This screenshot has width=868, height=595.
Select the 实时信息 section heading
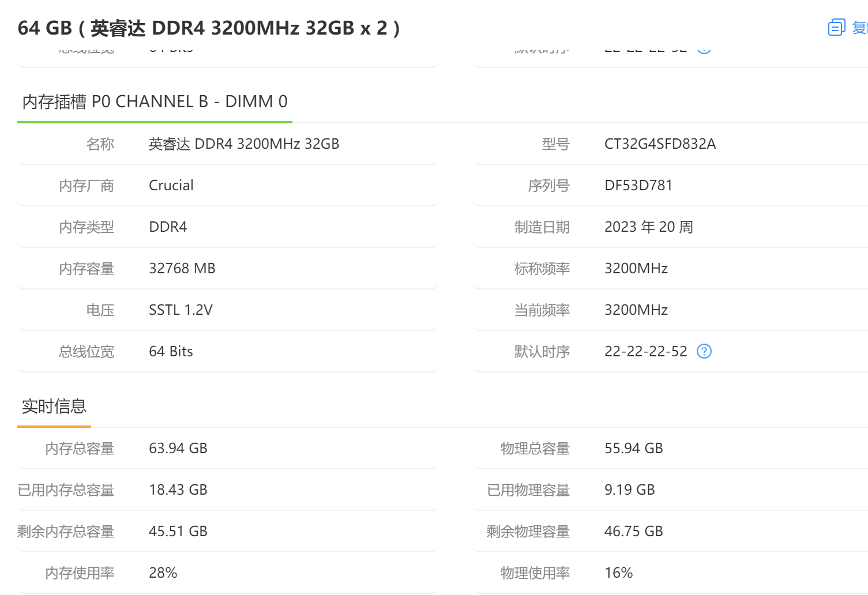[54, 406]
